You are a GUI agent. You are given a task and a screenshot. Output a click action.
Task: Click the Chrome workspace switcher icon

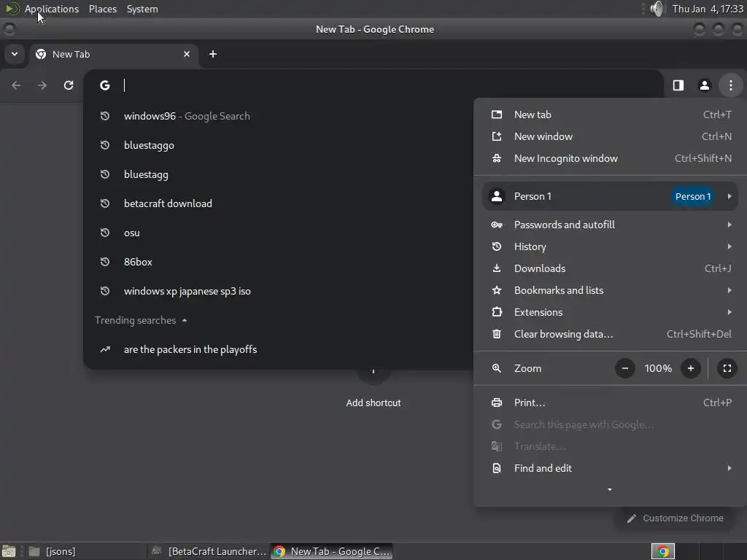tap(662, 551)
